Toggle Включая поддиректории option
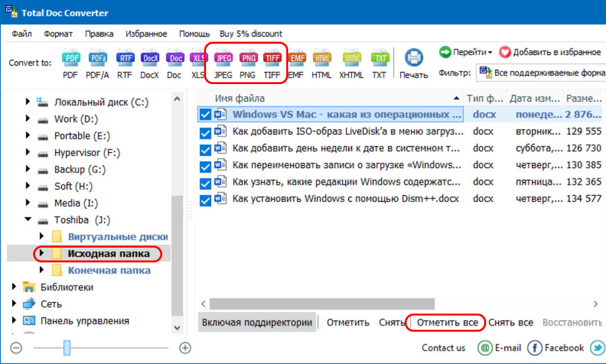Image resolution: width=606 pixels, height=364 pixels. pos(257,322)
